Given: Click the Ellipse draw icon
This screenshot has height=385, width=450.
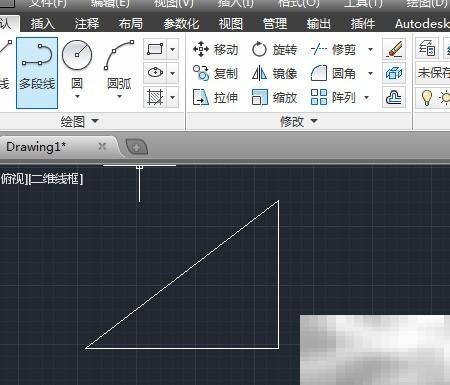Looking at the screenshot, I should tap(155, 73).
